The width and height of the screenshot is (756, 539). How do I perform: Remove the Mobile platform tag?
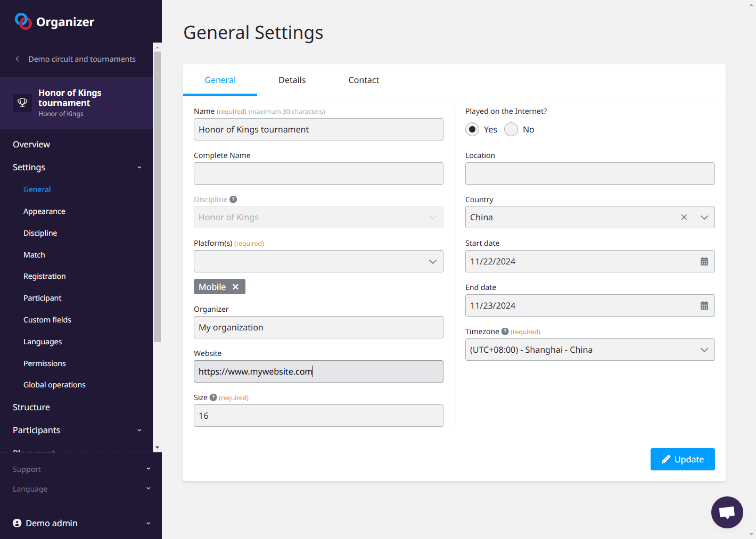(x=235, y=287)
